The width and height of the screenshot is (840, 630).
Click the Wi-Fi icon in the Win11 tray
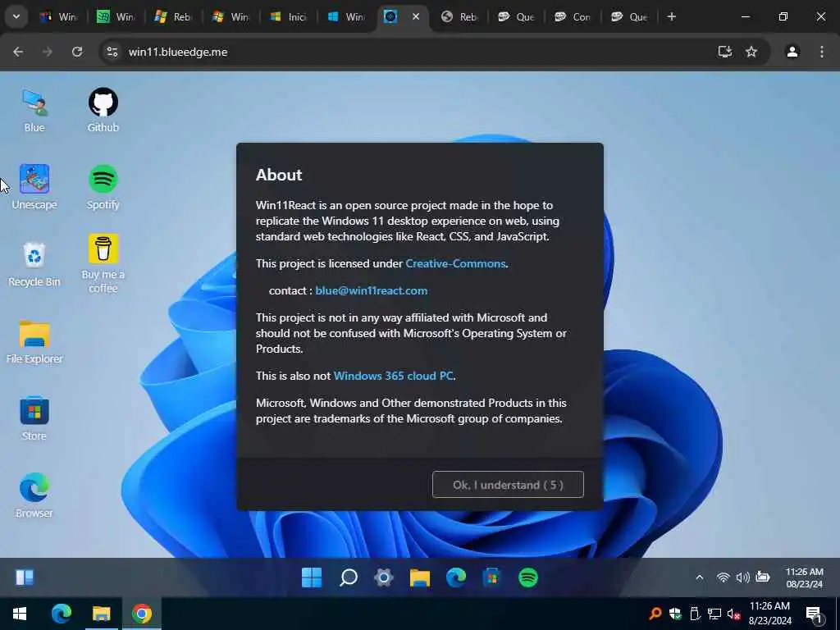724,577
